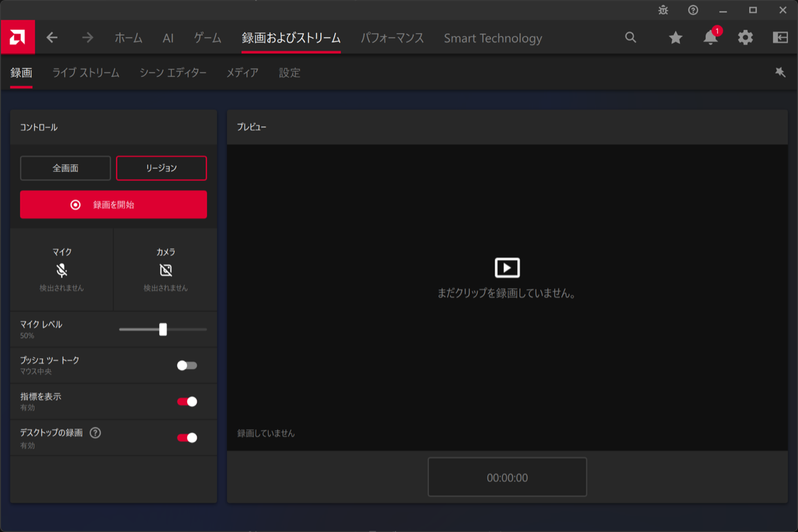The image size is (798, 532).
Task: Open the notifications bell
Action: [710, 38]
